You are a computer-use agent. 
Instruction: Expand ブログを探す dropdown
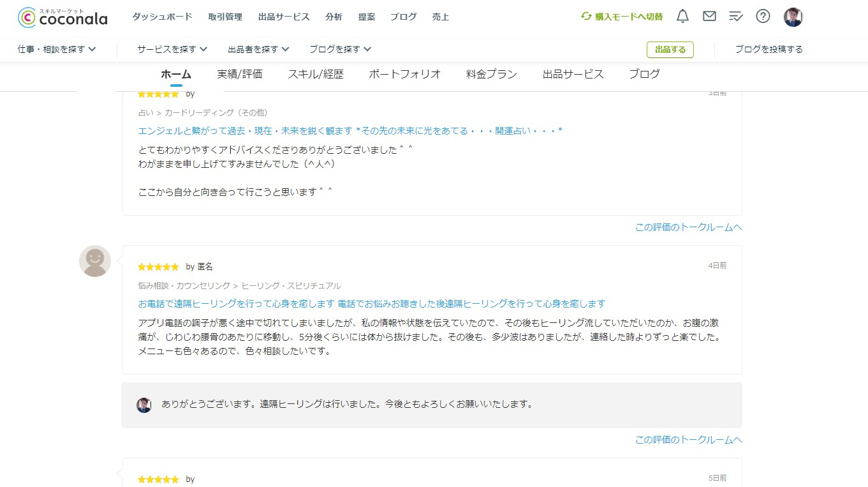pos(340,49)
